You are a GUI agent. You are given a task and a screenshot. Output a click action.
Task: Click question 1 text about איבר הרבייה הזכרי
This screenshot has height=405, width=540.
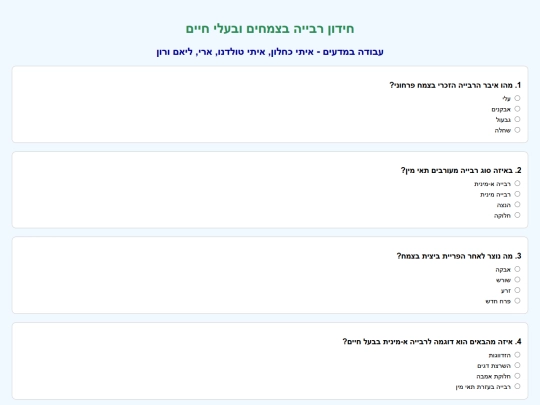click(x=455, y=85)
